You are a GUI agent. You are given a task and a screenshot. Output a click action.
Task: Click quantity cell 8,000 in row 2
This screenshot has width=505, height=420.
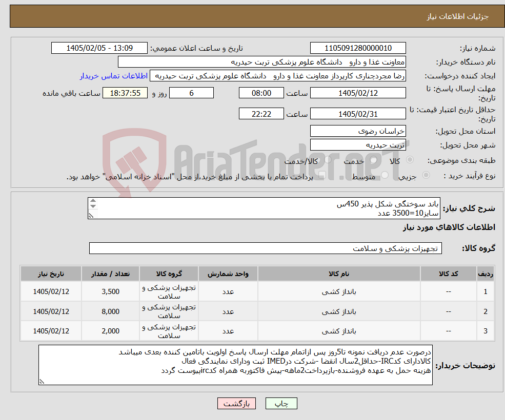point(110,311)
